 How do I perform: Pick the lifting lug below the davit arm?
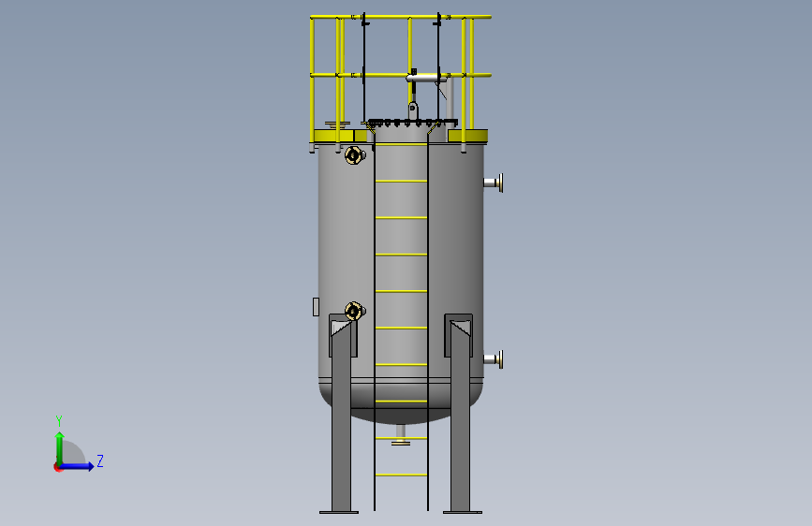pos(413,110)
